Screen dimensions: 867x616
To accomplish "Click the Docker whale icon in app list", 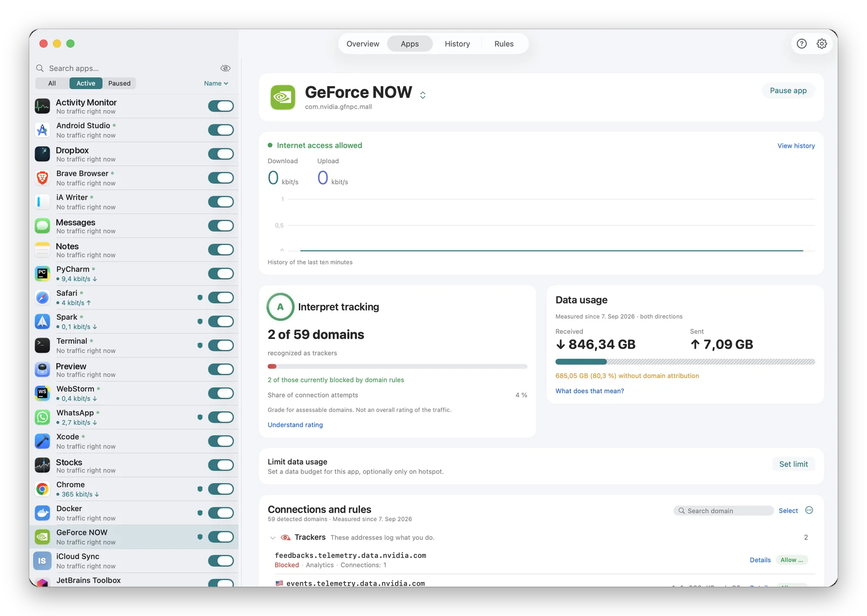I will (43, 513).
